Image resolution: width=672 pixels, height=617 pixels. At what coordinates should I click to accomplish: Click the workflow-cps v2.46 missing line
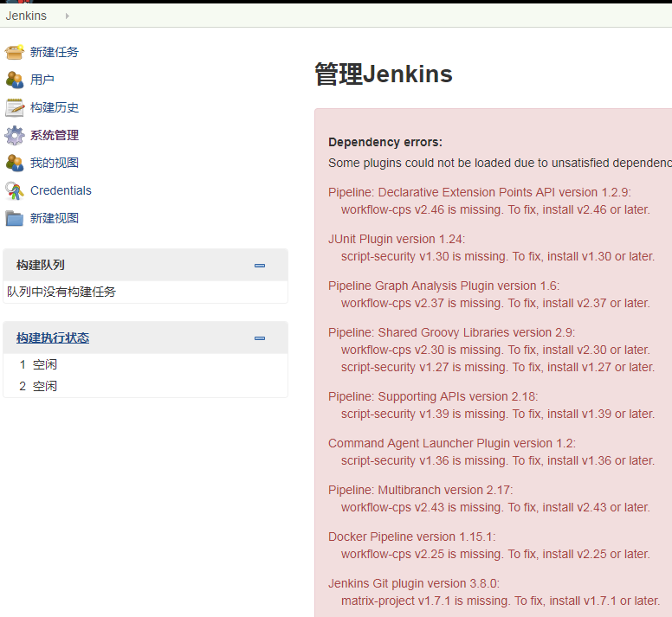(495, 209)
